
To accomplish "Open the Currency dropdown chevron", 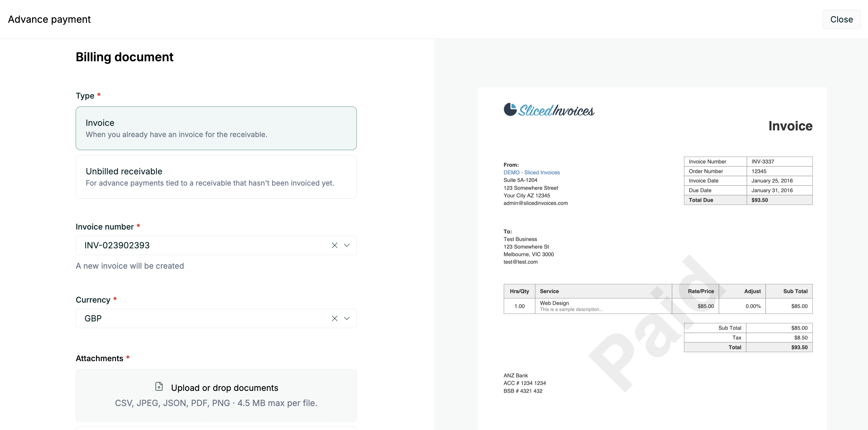I will pyautogui.click(x=347, y=318).
